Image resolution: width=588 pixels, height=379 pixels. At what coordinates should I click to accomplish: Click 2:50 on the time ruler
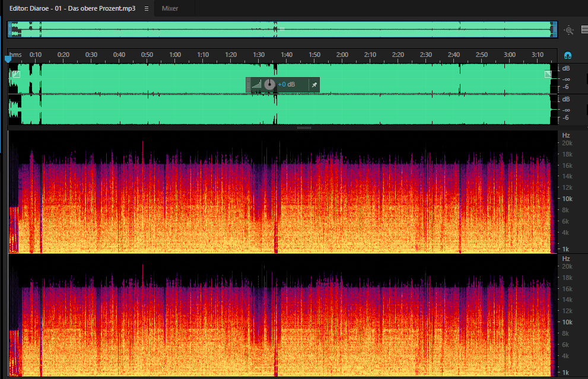[x=482, y=55]
